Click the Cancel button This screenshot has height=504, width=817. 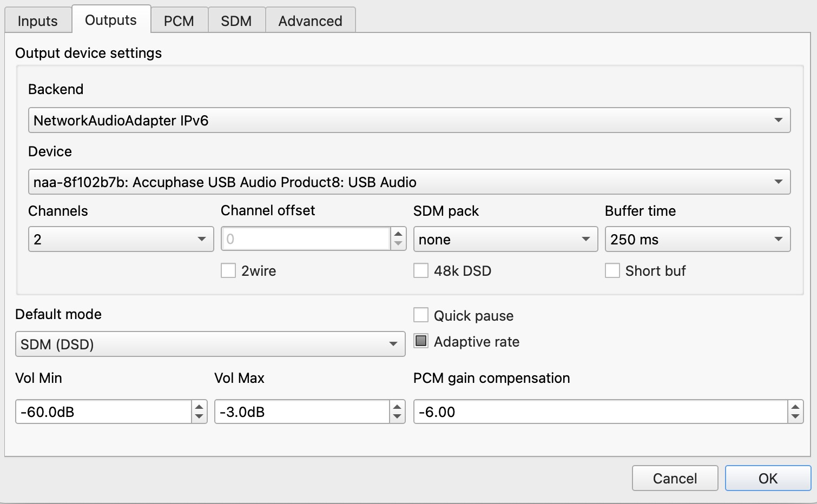pos(675,478)
